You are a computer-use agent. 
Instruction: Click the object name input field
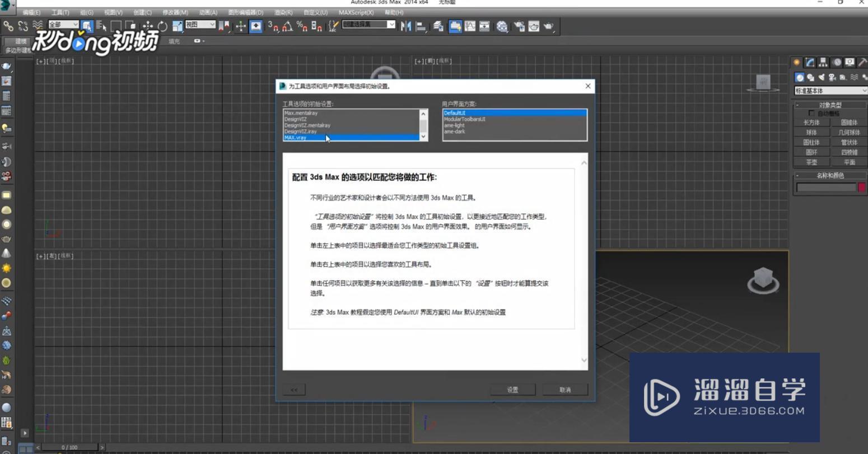(x=827, y=188)
